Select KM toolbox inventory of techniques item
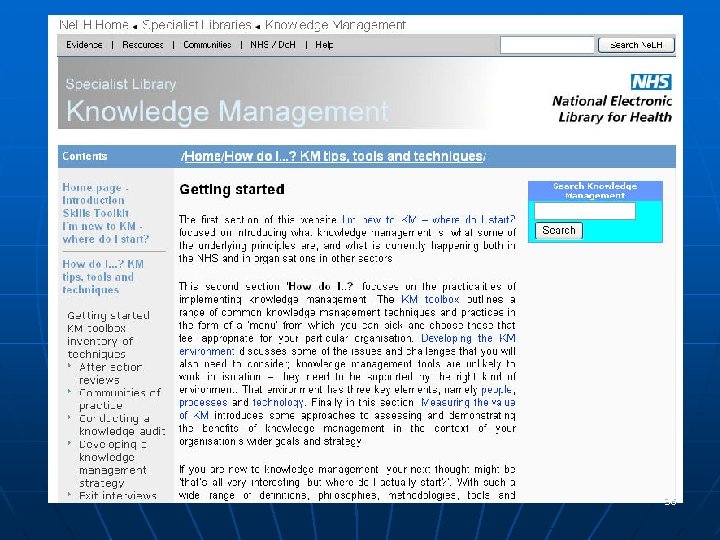Viewport: 720px width, 540px height. pos(100,341)
